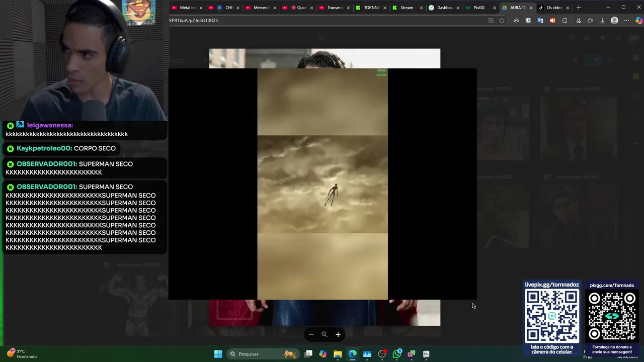Close the PixGG tab
Viewport: 644px width, 362px height.
coord(494,8)
